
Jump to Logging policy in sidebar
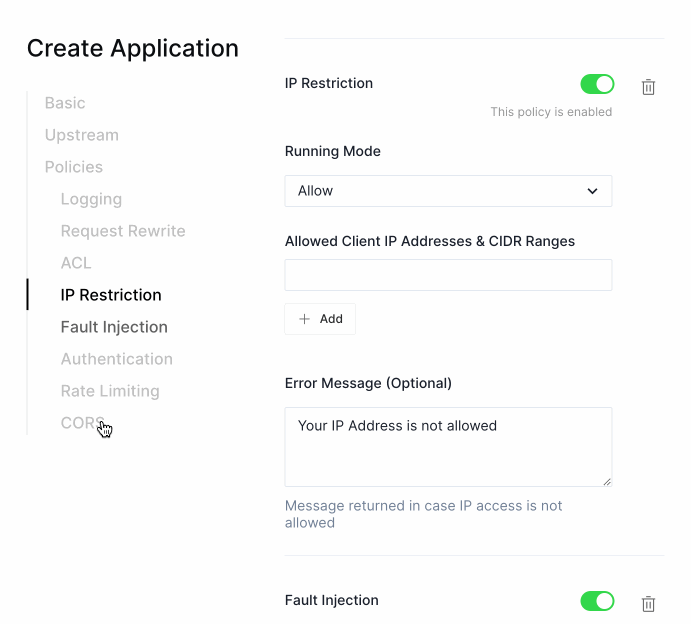click(x=91, y=199)
